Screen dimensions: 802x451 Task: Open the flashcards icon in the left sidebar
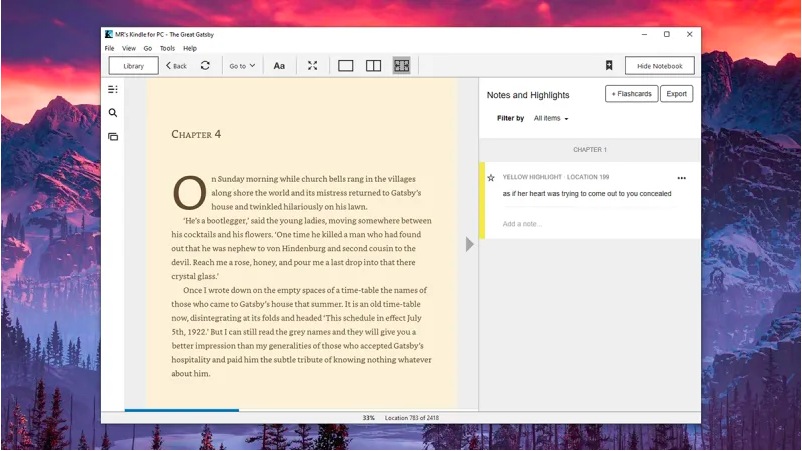tap(113, 137)
